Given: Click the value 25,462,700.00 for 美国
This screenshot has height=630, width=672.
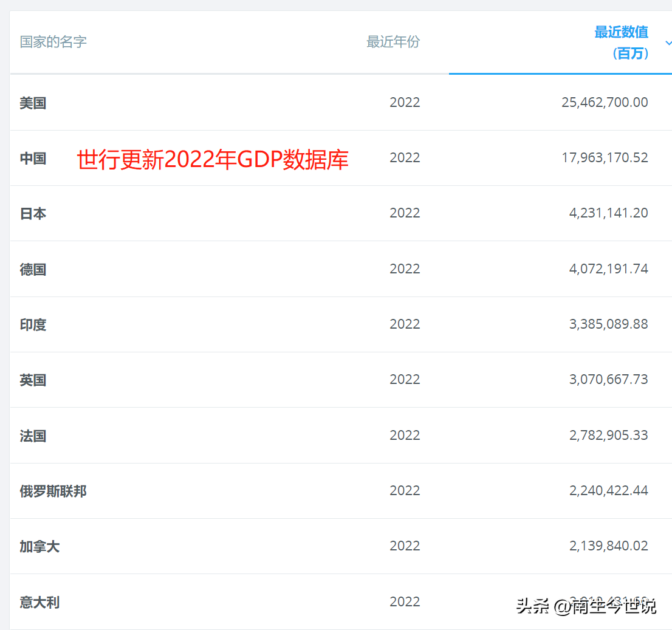Looking at the screenshot, I should pyautogui.click(x=605, y=102).
